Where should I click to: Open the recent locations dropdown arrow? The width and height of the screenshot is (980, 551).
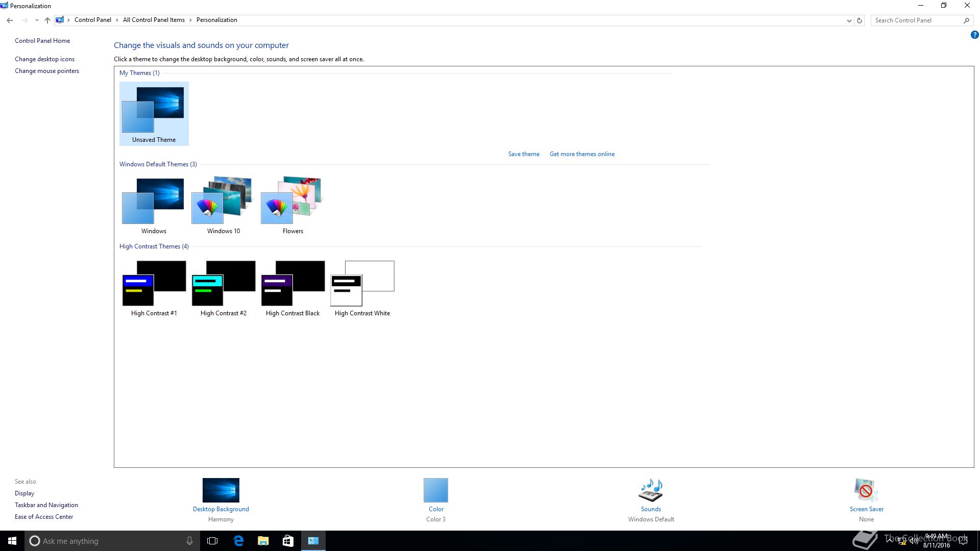click(x=37, y=20)
